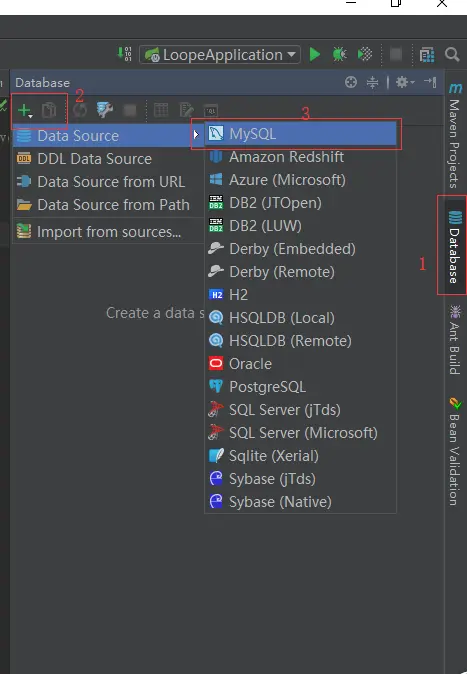Image resolution: width=467 pixels, height=674 pixels.
Task: Pick H2 data source
Action: coord(301,294)
